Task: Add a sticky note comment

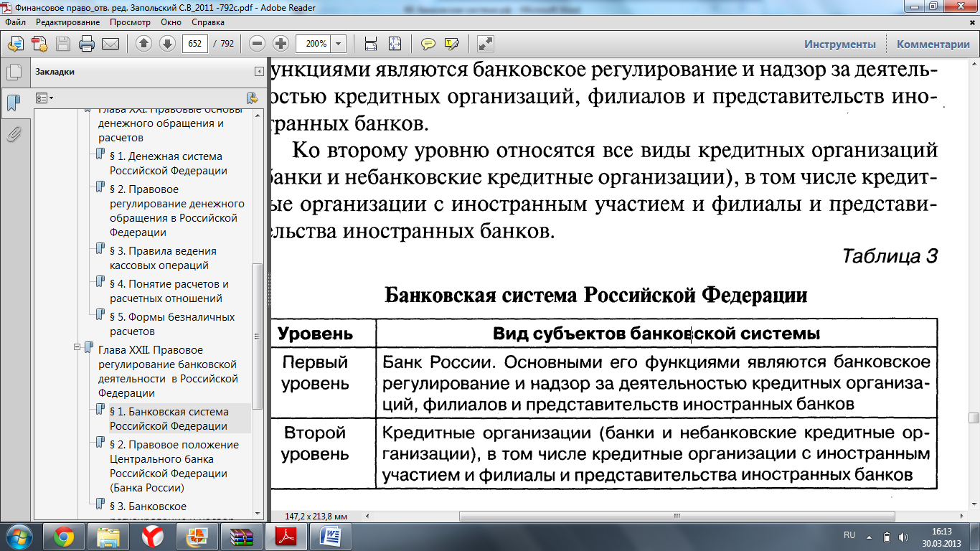Action: click(428, 44)
